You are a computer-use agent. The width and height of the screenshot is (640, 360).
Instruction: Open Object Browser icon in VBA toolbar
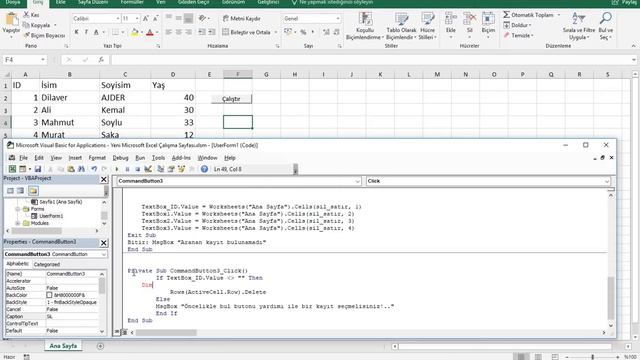(181, 169)
